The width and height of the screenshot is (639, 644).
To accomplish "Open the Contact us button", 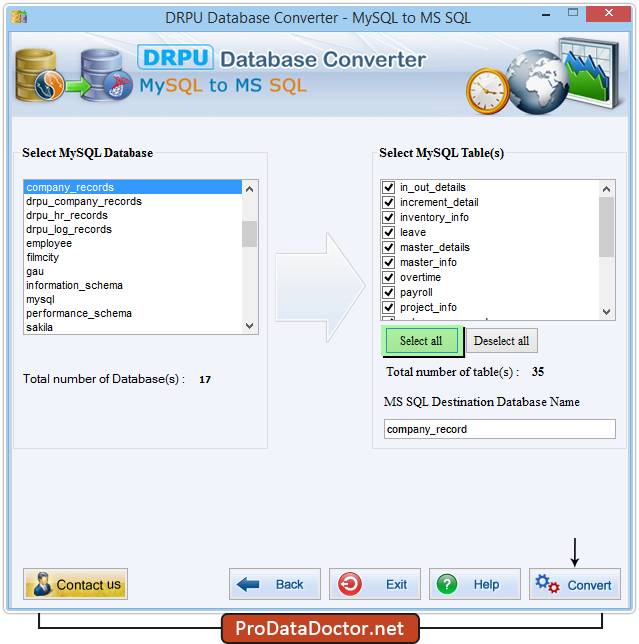I will tap(76, 584).
